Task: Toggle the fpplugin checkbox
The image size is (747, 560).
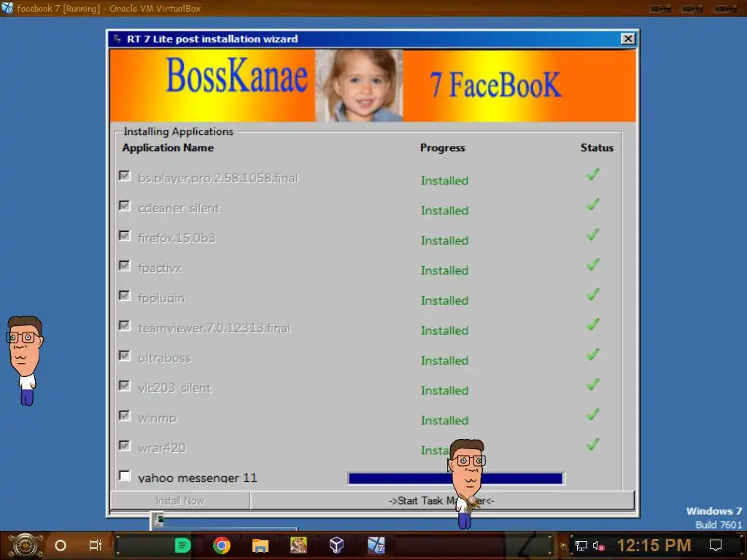Action: (125, 296)
